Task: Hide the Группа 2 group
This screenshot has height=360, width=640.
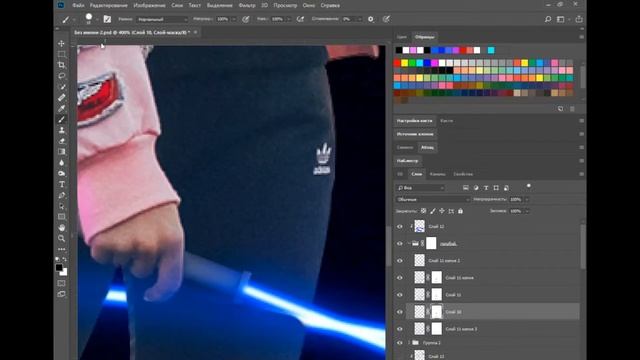Action: tap(400, 343)
